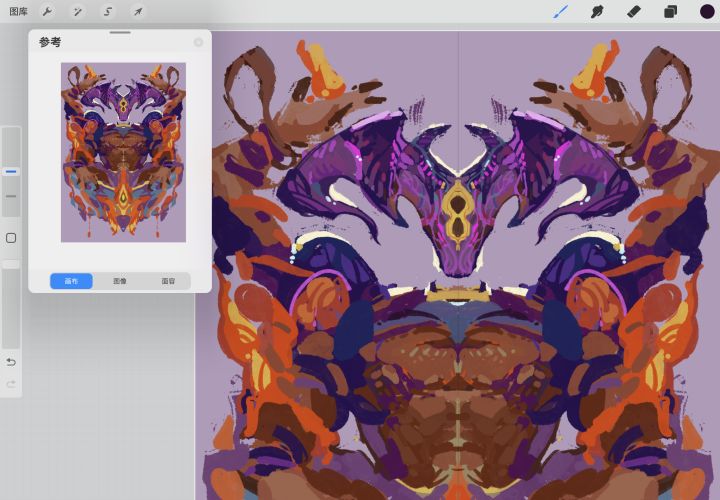Activate the Transform arrow tool
The image size is (720, 500).
tap(138, 12)
